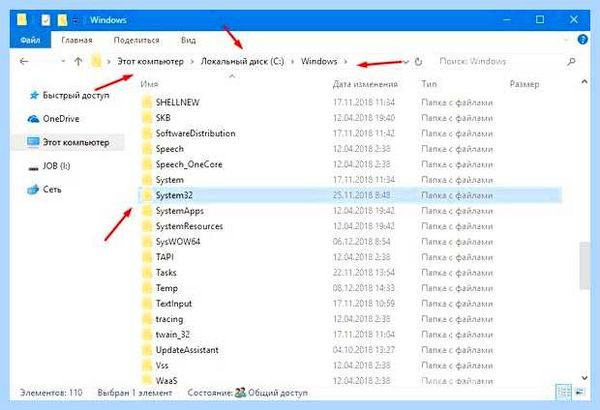The width and height of the screenshot is (600, 410).
Task: Select the TAPI folder name
Action: 165,257
